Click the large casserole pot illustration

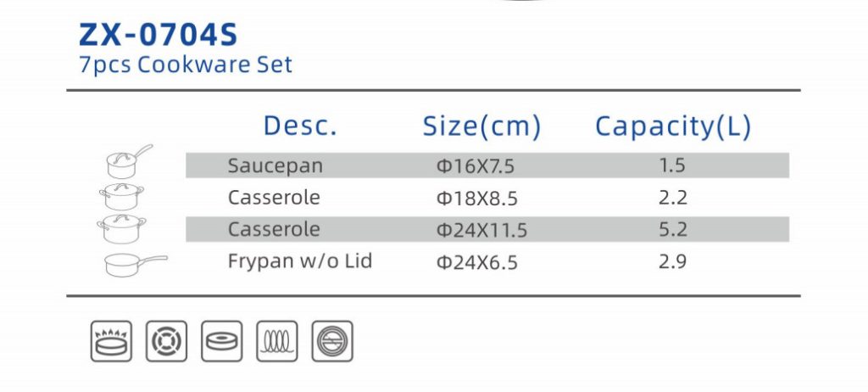[122, 228]
